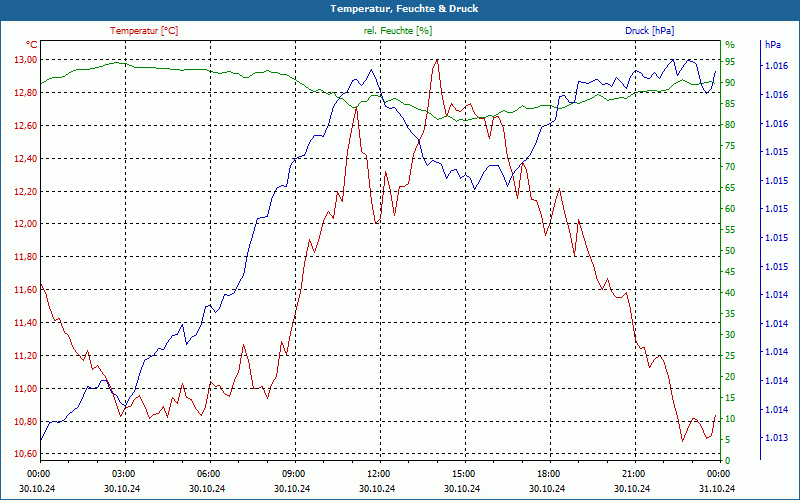
Task: Click humidity axis value 65
Action: pyautogui.click(x=730, y=188)
